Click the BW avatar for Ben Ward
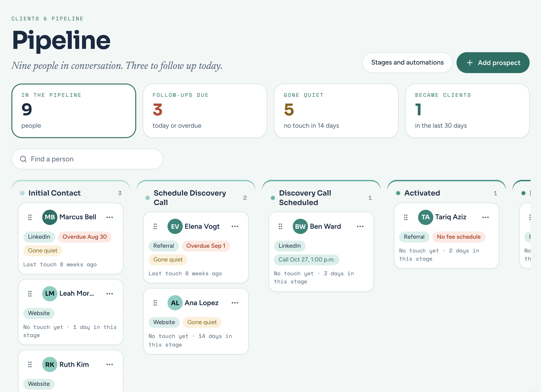This screenshot has height=392, width=541. pos(300,226)
